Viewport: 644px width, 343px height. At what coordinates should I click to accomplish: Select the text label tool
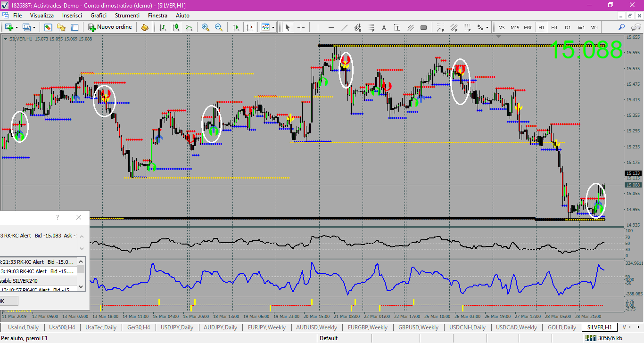397,27
